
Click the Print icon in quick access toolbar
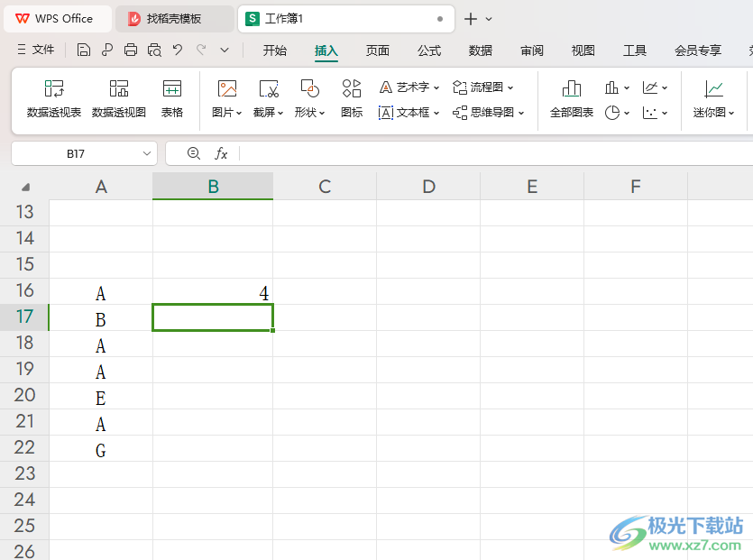[x=131, y=50]
